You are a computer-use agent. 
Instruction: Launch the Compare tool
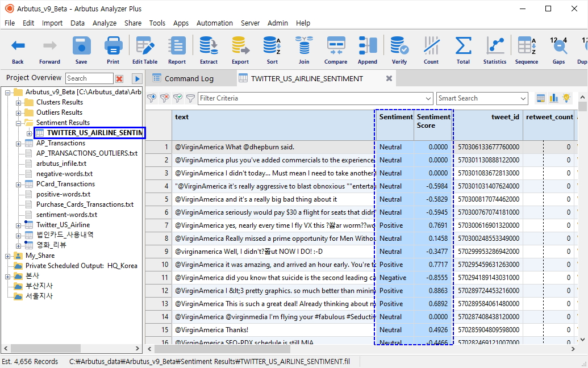pos(336,50)
